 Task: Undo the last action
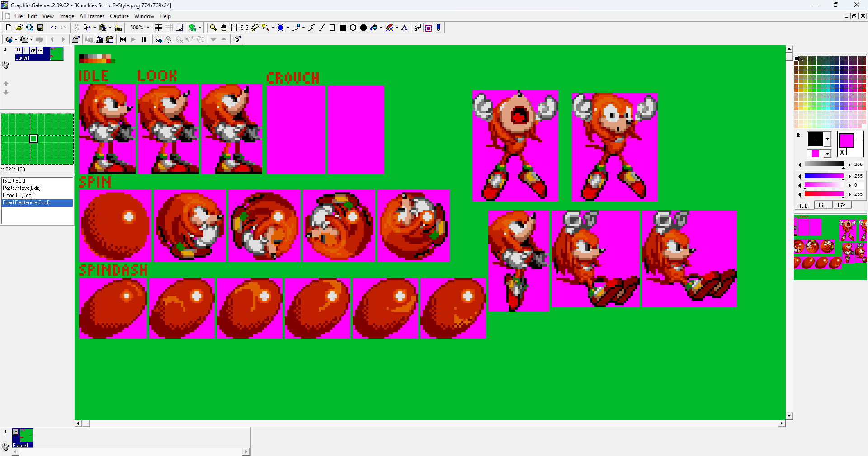tap(53, 28)
